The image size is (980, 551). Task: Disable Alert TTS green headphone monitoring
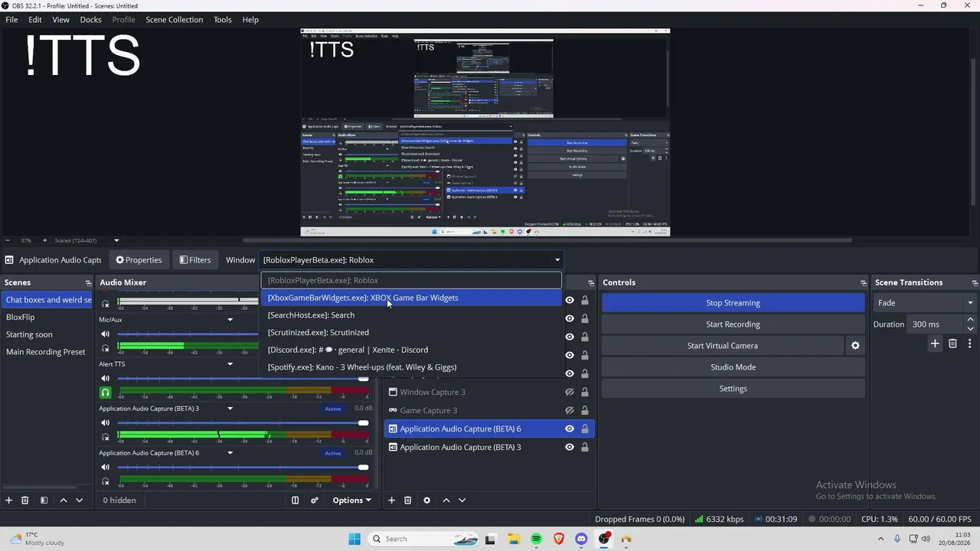106,393
